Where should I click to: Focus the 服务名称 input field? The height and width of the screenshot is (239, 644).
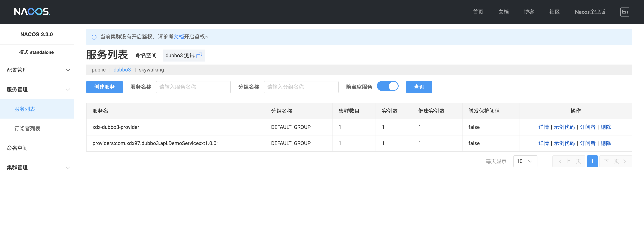click(x=193, y=87)
